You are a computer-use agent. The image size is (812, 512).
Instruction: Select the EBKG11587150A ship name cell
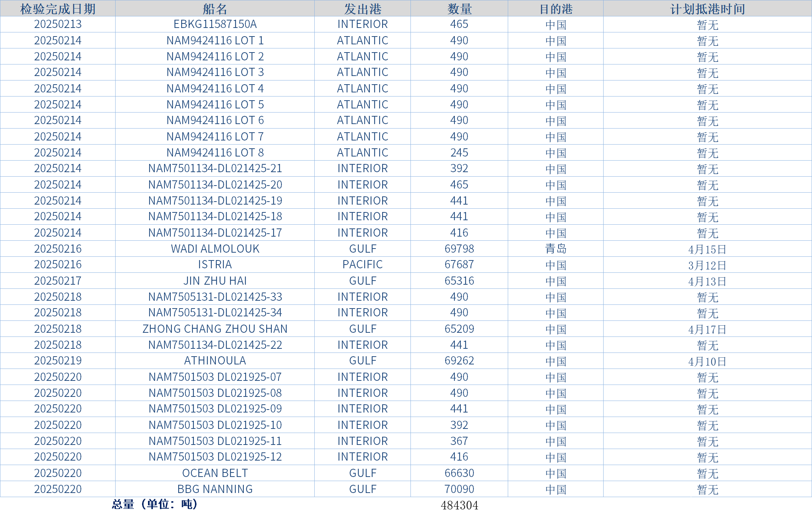[x=215, y=24]
